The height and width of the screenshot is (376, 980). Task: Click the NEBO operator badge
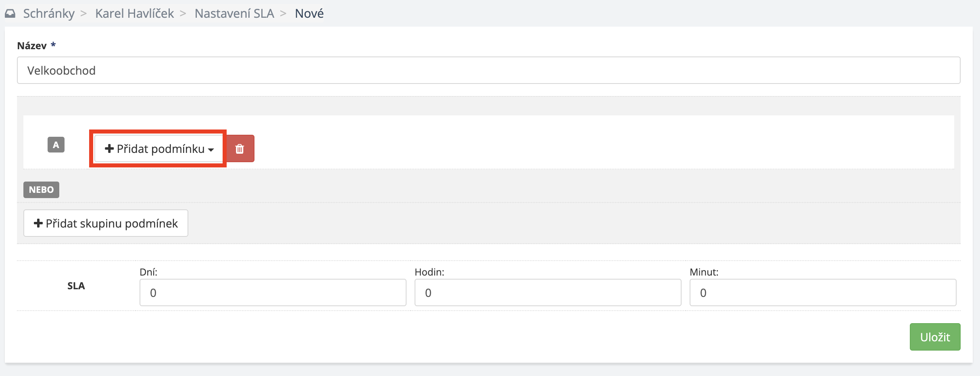[x=41, y=190]
